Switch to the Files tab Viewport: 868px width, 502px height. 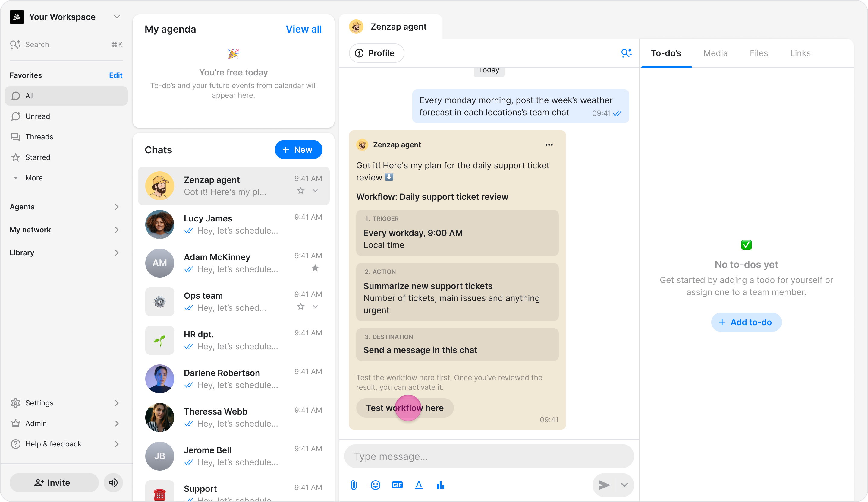pos(759,53)
